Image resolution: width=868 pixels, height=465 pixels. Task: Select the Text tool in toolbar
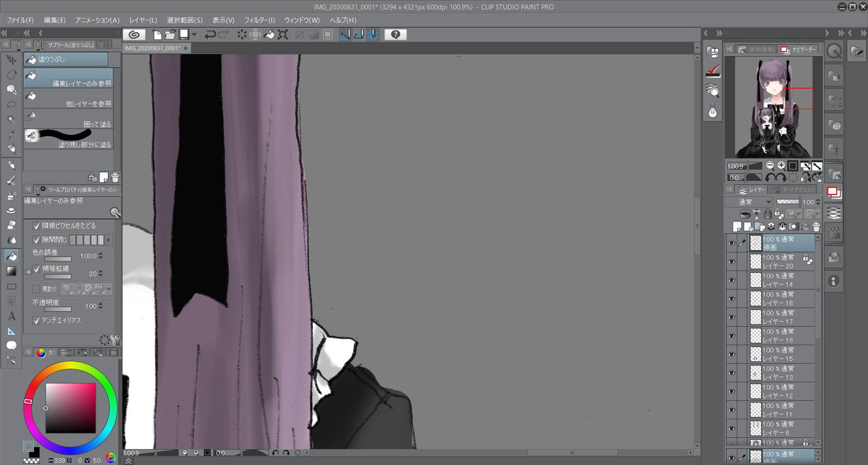(x=11, y=316)
